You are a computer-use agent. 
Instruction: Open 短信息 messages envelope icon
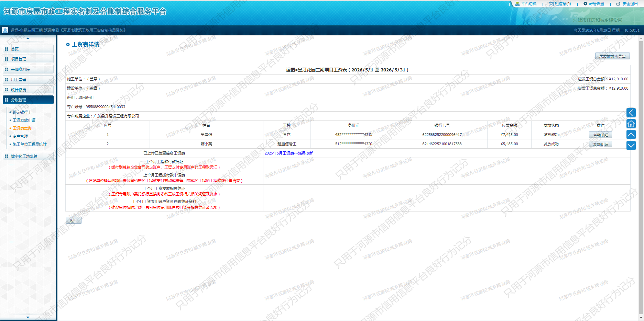tap(551, 4)
